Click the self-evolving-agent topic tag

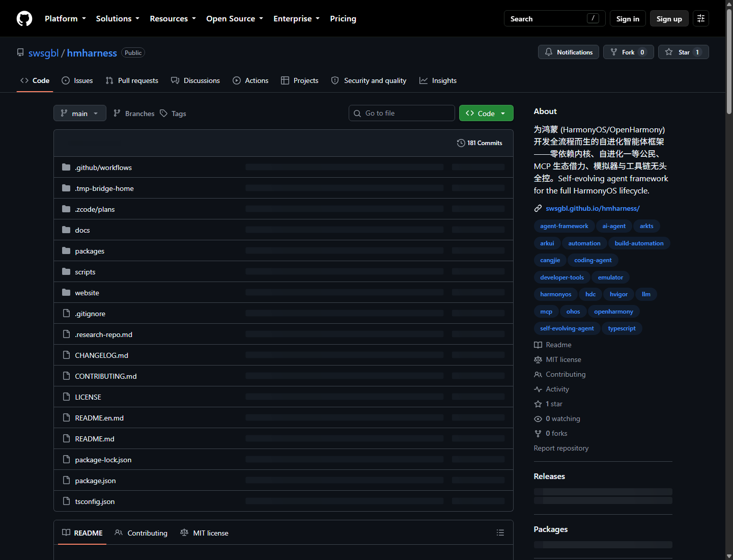tap(567, 328)
